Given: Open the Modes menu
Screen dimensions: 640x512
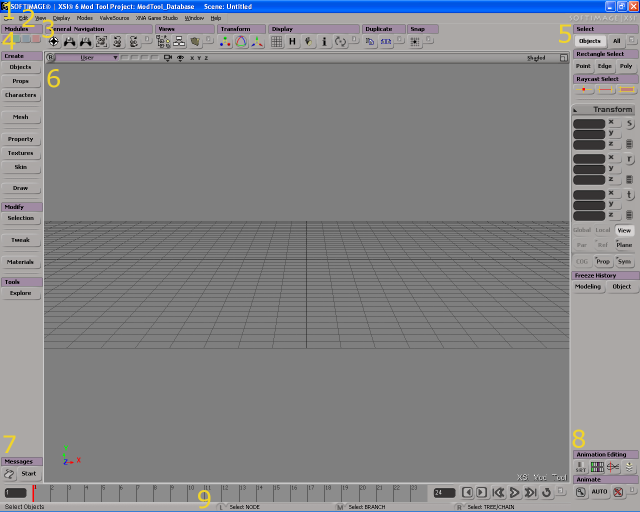Looking at the screenshot, I should [84, 18].
